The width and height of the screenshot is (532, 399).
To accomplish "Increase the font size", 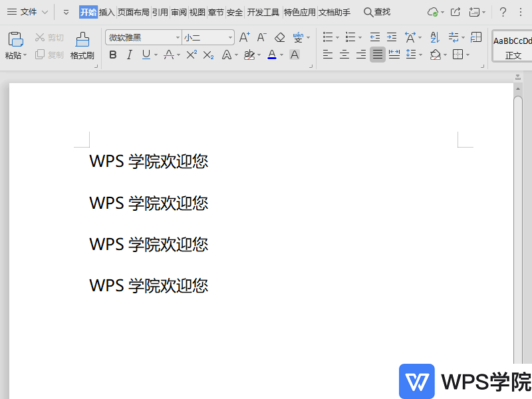I will (243, 37).
